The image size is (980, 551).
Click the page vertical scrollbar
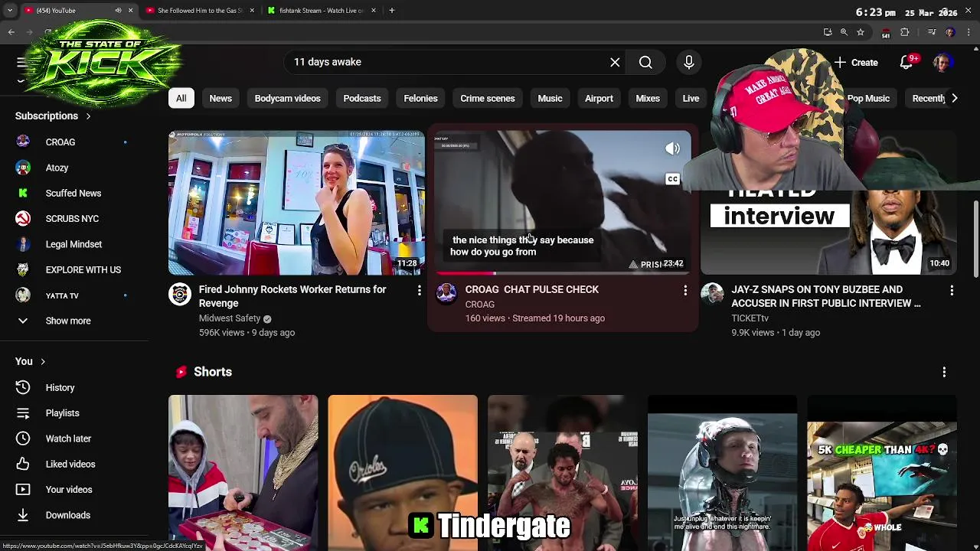975,239
